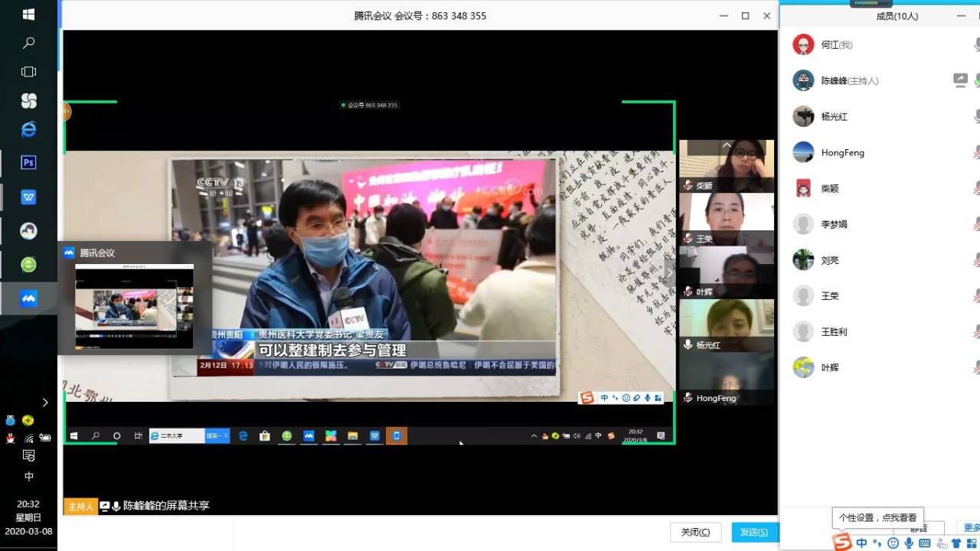The width and height of the screenshot is (980, 551).
Task: Toggle the microphone icon for 杨光红
Action: [977, 116]
